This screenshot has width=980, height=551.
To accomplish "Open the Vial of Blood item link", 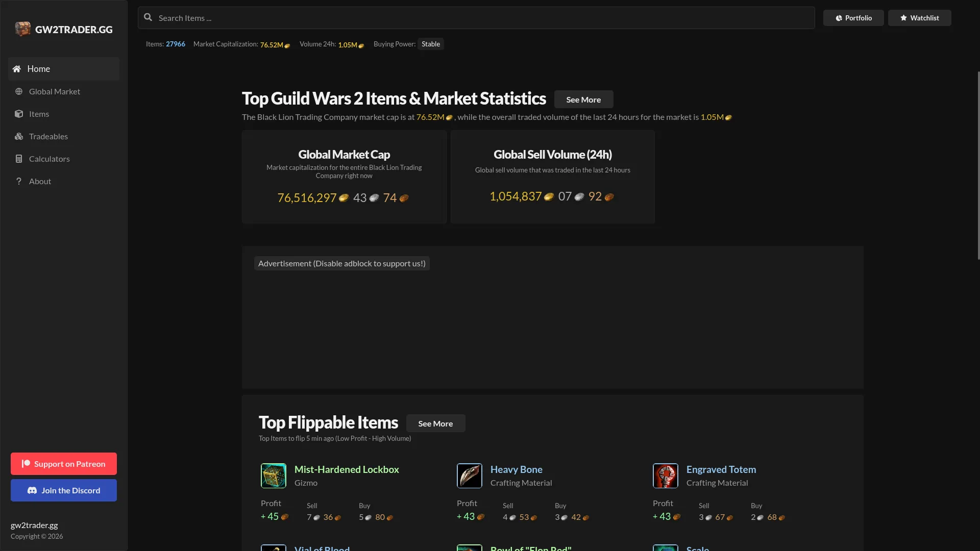I will point(322,548).
